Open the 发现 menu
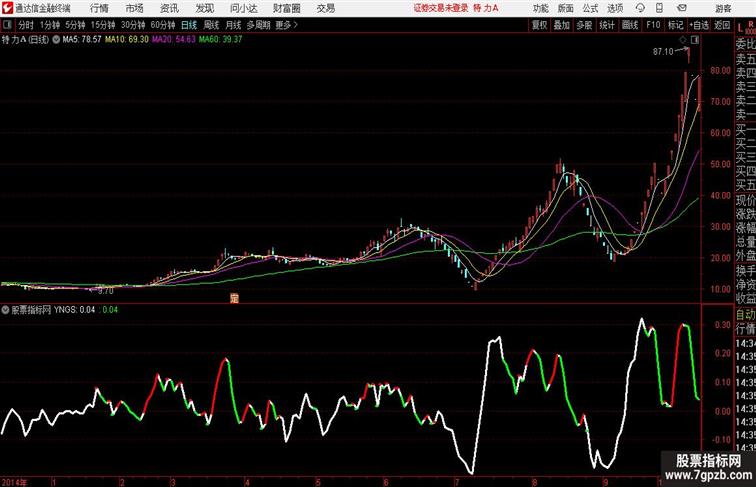Image resolution: width=756 pixels, height=487 pixels. (204, 8)
